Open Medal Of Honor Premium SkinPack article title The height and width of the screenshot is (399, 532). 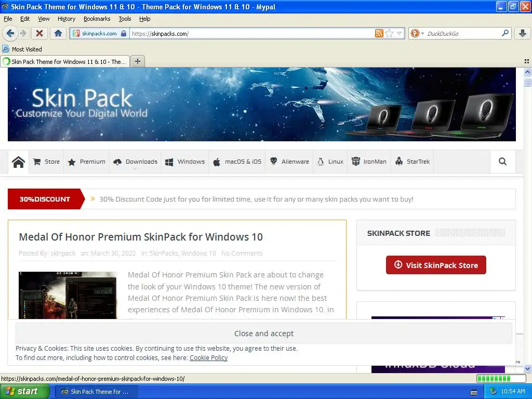141,237
